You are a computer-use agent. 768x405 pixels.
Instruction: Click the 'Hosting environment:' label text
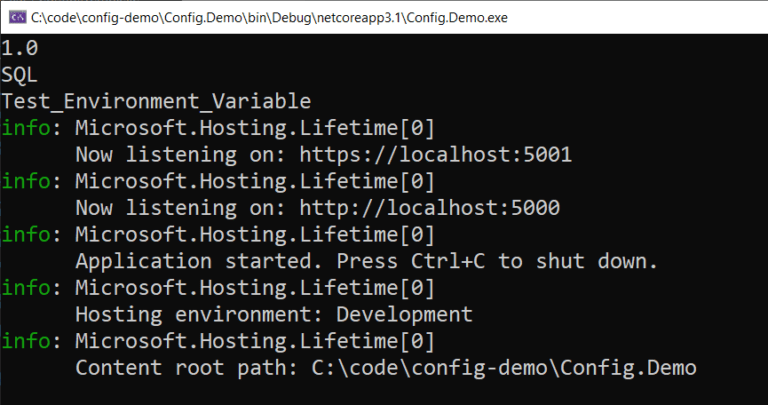click(198, 314)
